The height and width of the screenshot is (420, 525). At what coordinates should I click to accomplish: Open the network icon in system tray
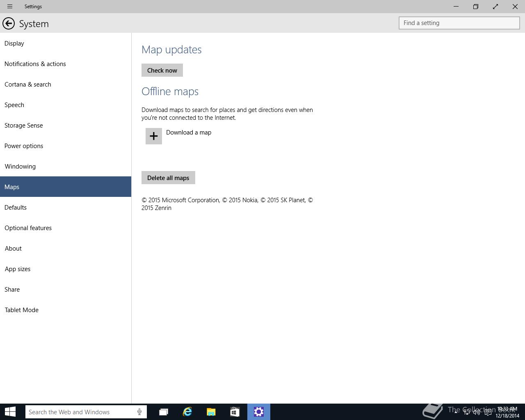point(466,412)
